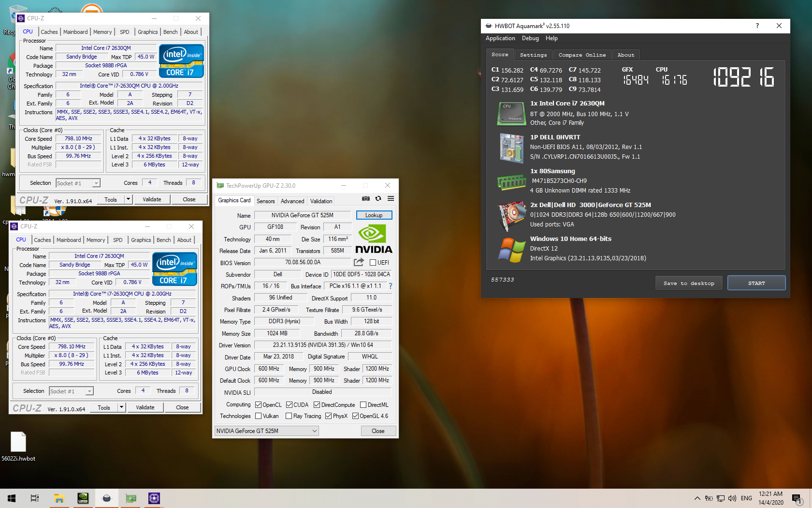Click Close in the lower CPU-Z window
This screenshot has height=508, width=812.
pos(182,407)
